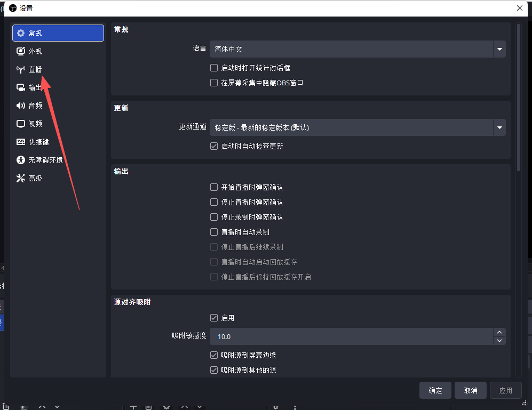Click the gear icon for 常规 settings
The width and height of the screenshot is (532, 410).
[x=21, y=33]
